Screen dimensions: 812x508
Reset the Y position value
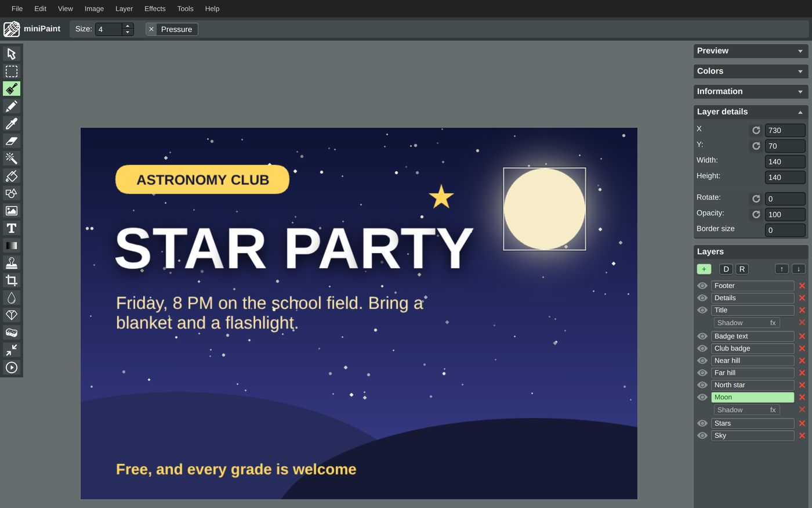tap(756, 146)
